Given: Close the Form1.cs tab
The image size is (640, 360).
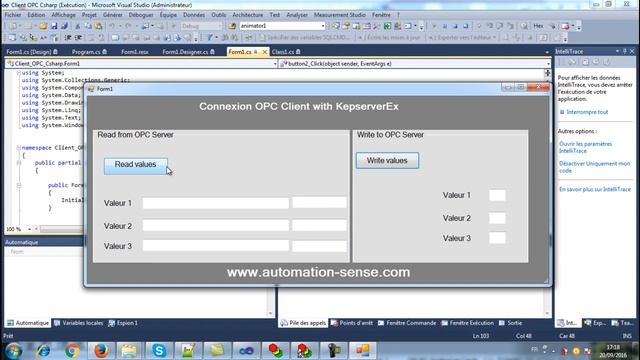Looking at the screenshot, I should pyautogui.click(x=264, y=52).
